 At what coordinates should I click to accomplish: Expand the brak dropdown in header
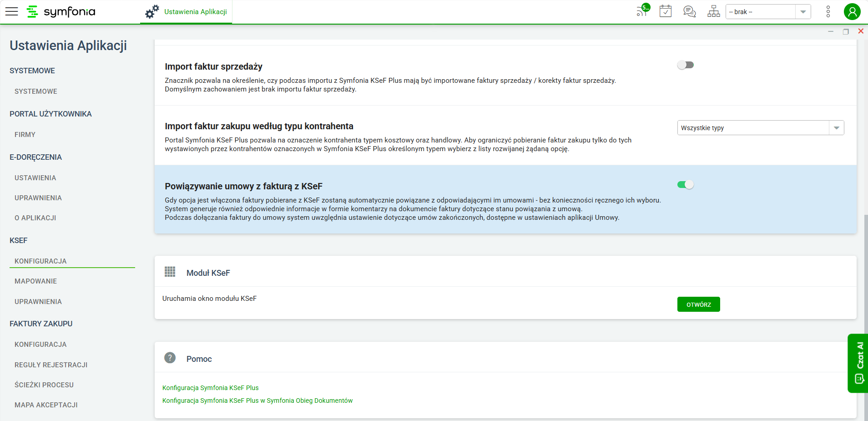pos(768,12)
